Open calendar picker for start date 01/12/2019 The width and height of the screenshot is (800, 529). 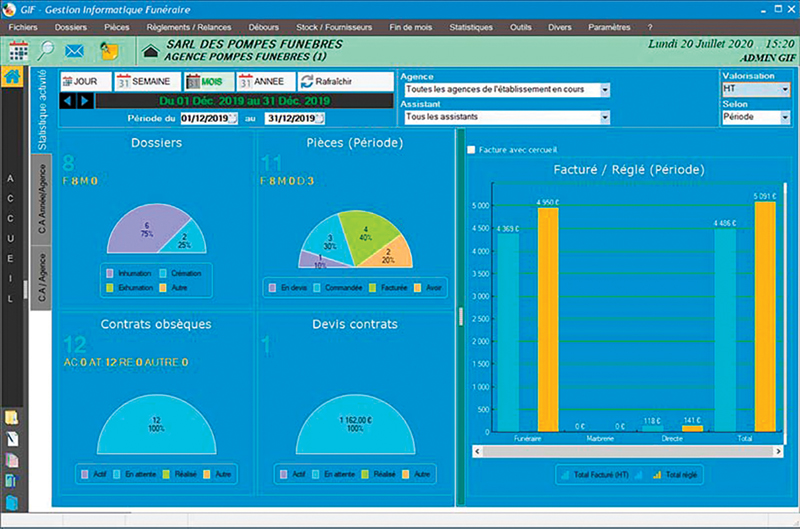click(x=233, y=118)
